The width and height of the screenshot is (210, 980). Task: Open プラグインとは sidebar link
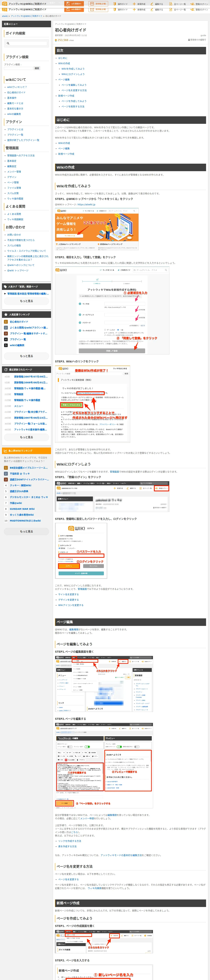(x=15, y=129)
